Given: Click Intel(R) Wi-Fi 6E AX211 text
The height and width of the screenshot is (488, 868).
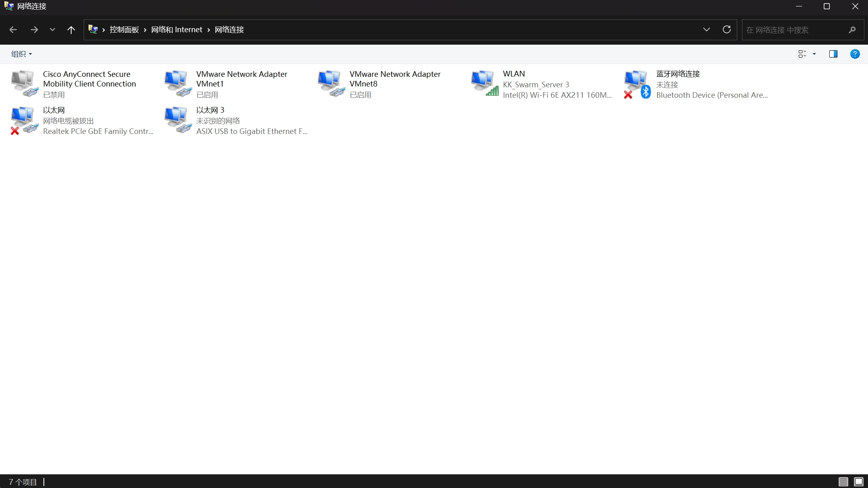Looking at the screenshot, I should (557, 95).
